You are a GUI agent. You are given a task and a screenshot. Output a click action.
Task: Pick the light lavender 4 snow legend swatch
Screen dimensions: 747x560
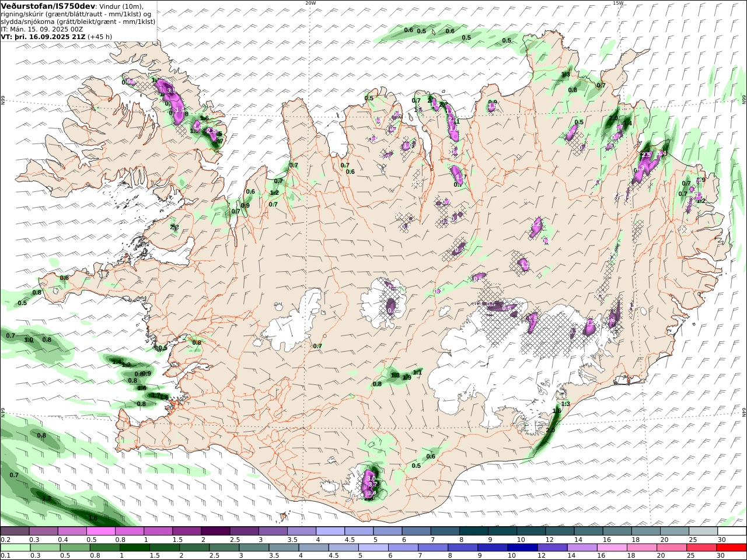[330, 531]
